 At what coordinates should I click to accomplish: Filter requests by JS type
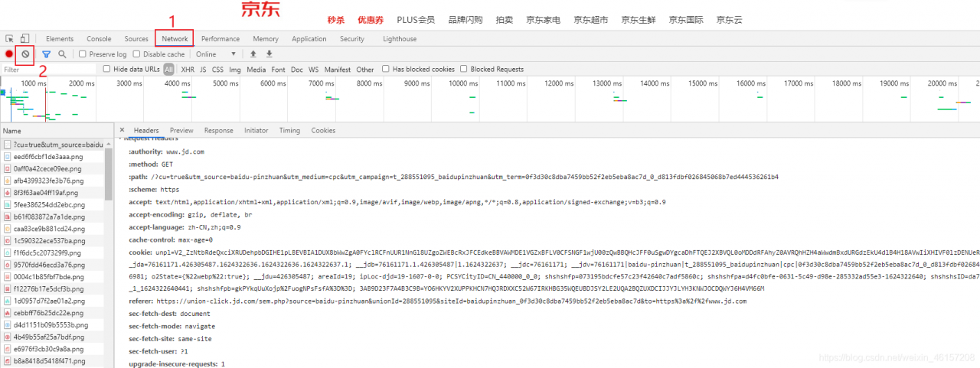203,69
